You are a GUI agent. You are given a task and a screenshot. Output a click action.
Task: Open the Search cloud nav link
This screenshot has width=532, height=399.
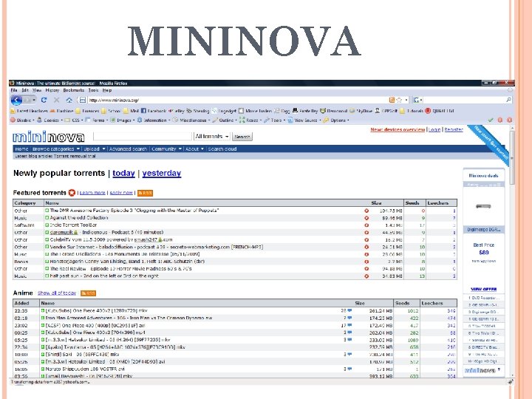(x=222, y=149)
